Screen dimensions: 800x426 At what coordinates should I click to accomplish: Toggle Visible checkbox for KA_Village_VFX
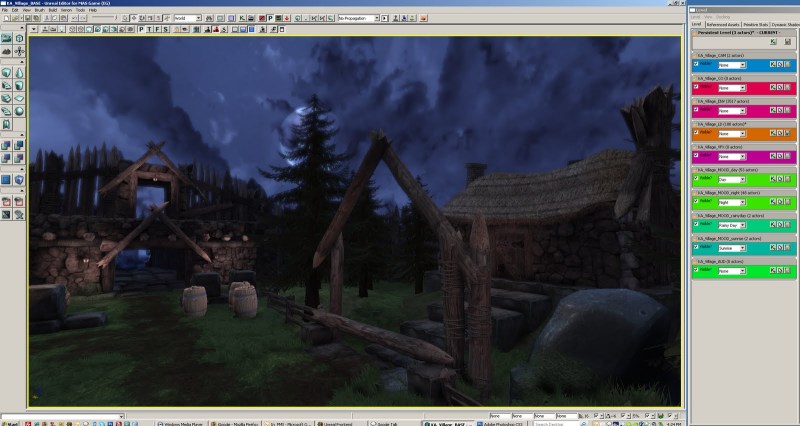tap(696, 155)
